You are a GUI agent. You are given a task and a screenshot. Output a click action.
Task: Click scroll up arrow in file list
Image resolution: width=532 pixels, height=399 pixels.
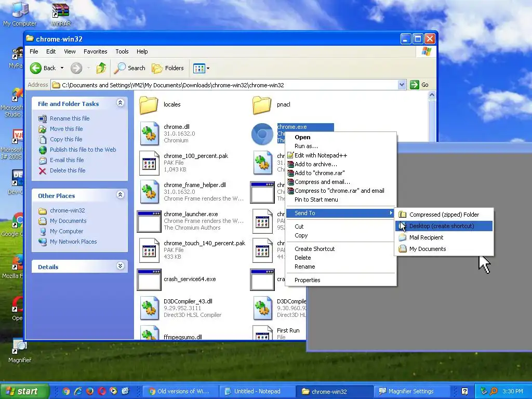(432, 95)
